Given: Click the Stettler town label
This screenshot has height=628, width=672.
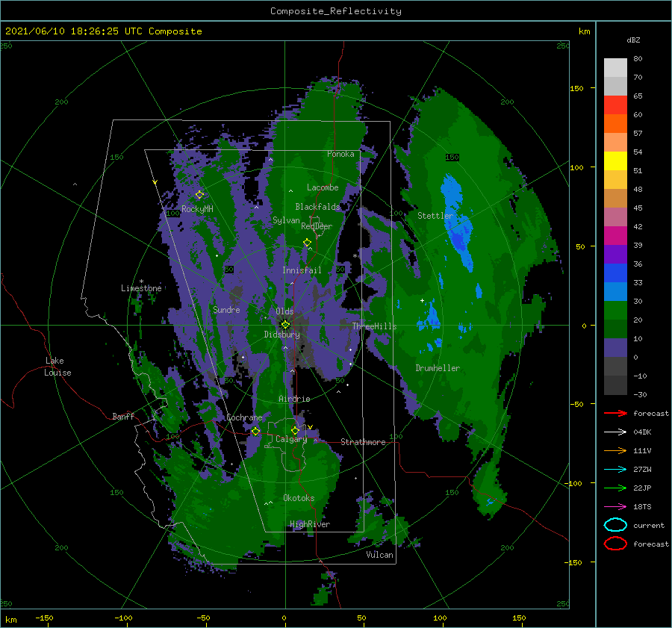Looking at the screenshot, I should 435,216.
